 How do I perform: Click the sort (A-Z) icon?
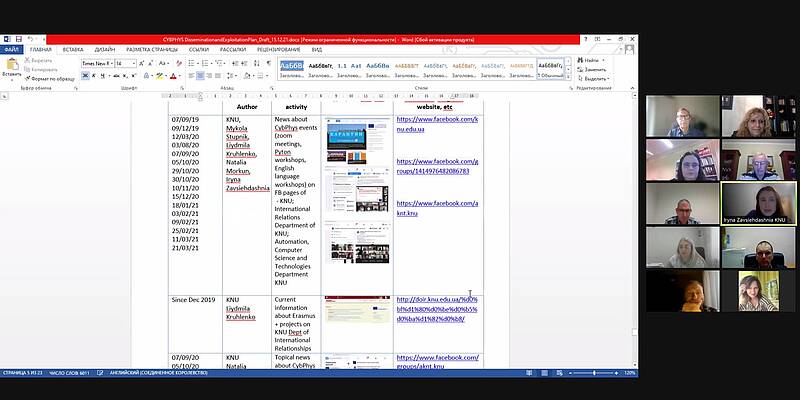click(257, 63)
